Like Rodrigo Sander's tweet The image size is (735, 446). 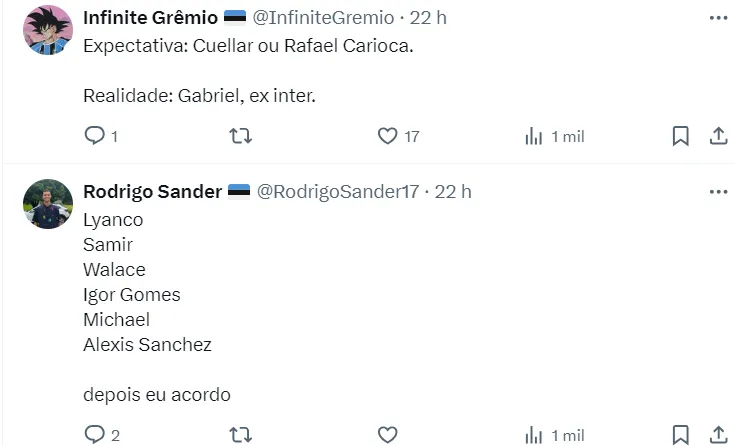pos(388,434)
